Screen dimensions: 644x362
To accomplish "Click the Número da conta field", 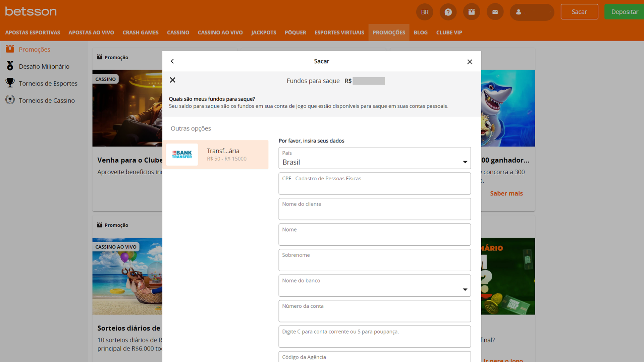I will [375, 311].
